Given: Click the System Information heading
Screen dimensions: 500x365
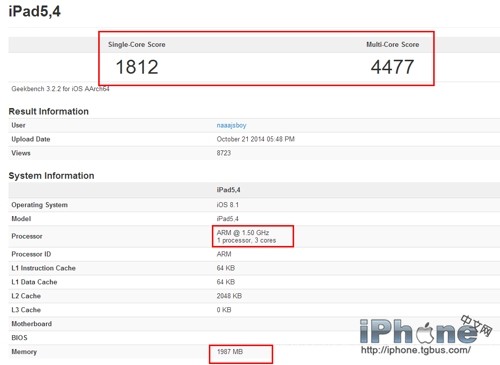Looking at the screenshot, I should pos(51,176).
